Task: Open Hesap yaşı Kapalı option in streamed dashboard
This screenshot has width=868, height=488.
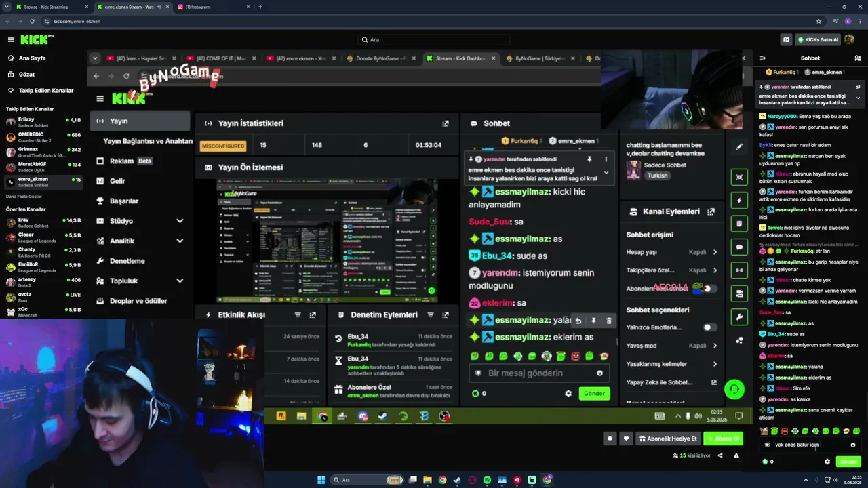Action: point(703,252)
